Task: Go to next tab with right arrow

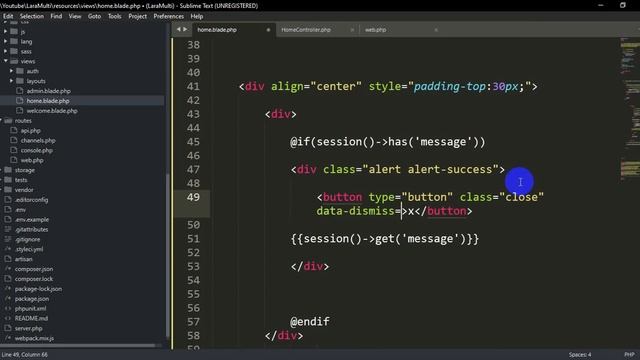Action: tap(185, 29)
